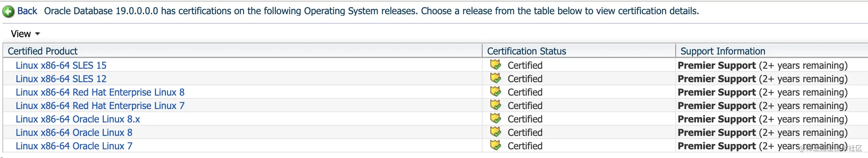
Task: Open Linux x86-64 SLES 12 link
Action: 61,79
